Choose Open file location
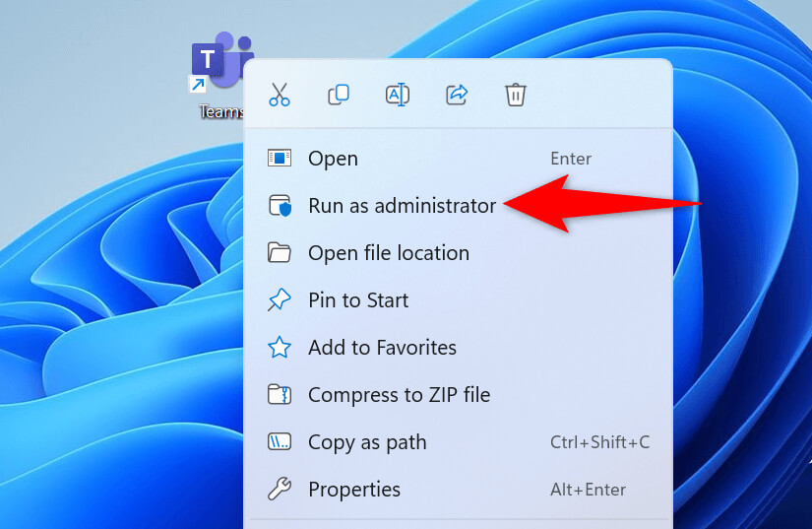 pyautogui.click(x=459, y=253)
